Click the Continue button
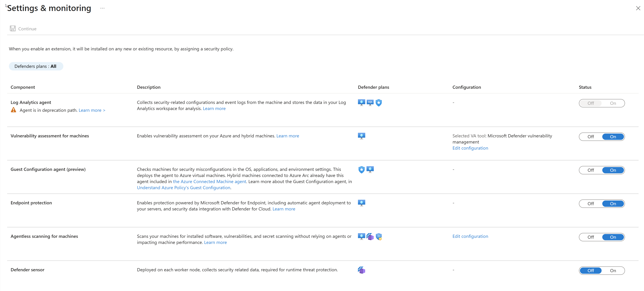The width and height of the screenshot is (644, 291). (x=23, y=28)
